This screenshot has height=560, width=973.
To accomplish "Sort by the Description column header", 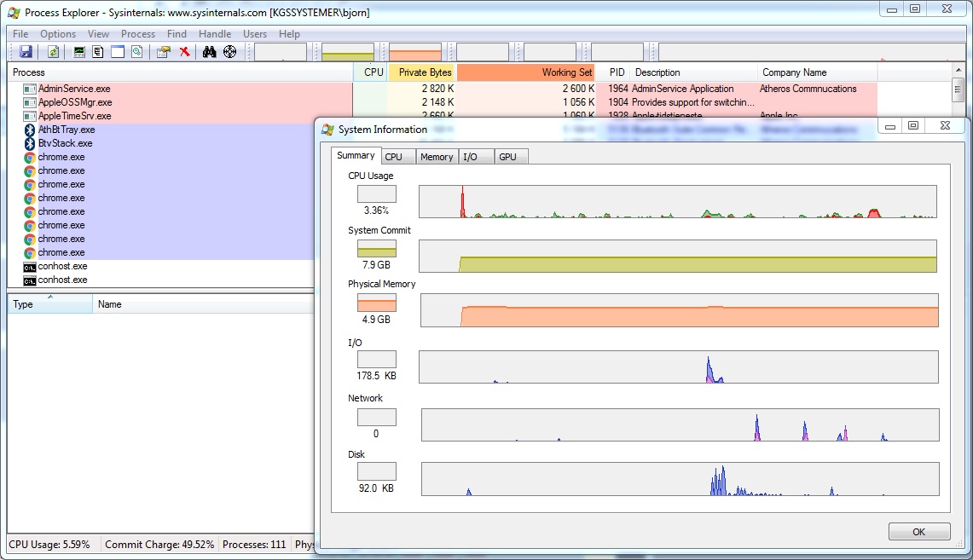I will click(x=694, y=72).
